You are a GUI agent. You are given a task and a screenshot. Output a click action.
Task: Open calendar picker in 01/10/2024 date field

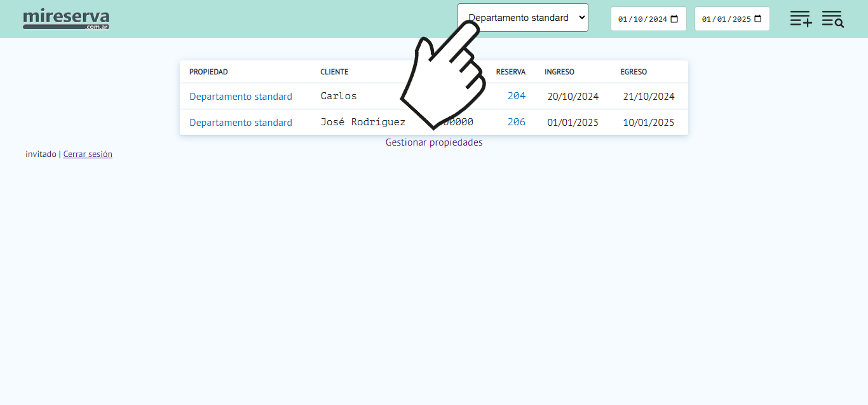[x=674, y=19]
